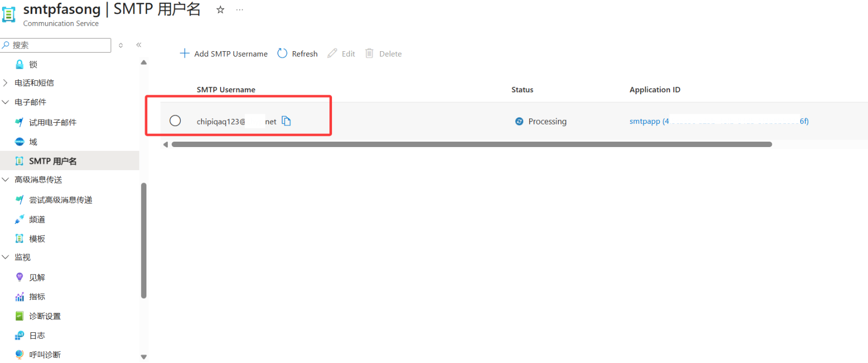Click the 日志 logs icon

(x=19, y=336)
